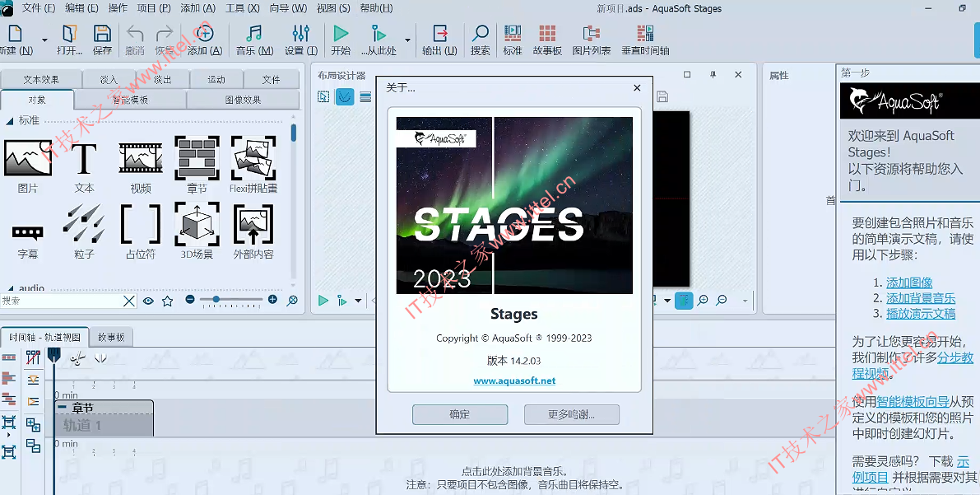980x495 pixels.
Task: Toggle the highlighted blue button beside the zoom-in magnifier
Action: (x=684, y=301)
